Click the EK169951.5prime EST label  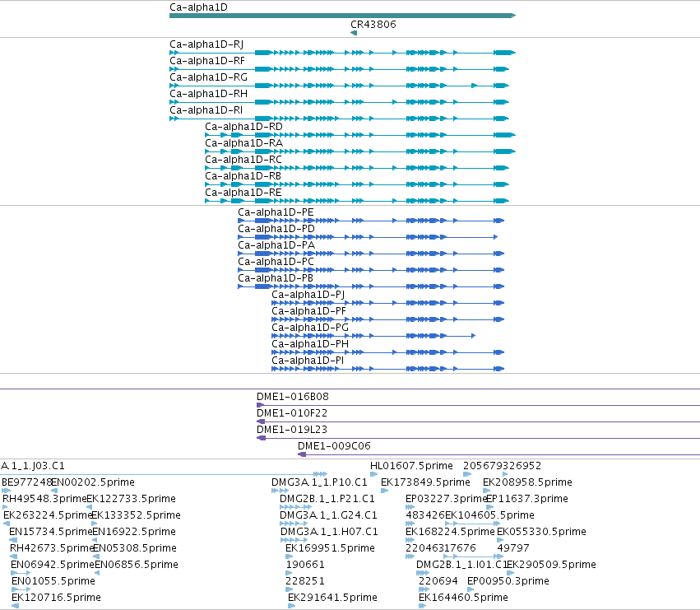coord(331,548)
